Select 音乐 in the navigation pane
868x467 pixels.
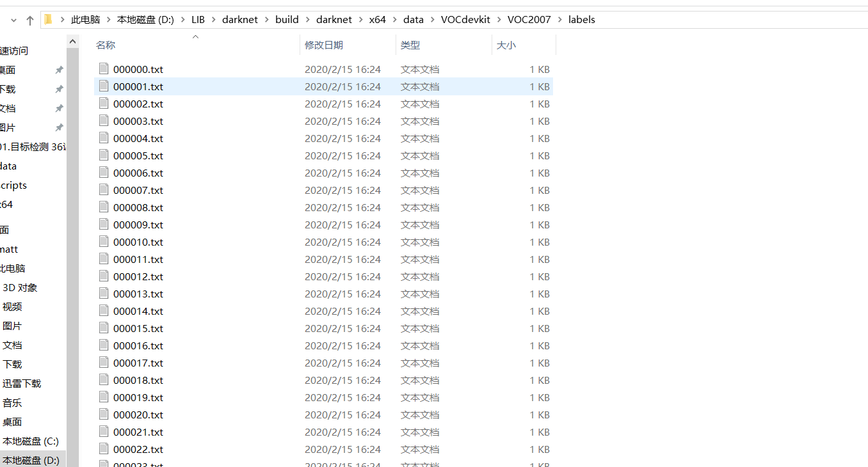tap(12, 403)
